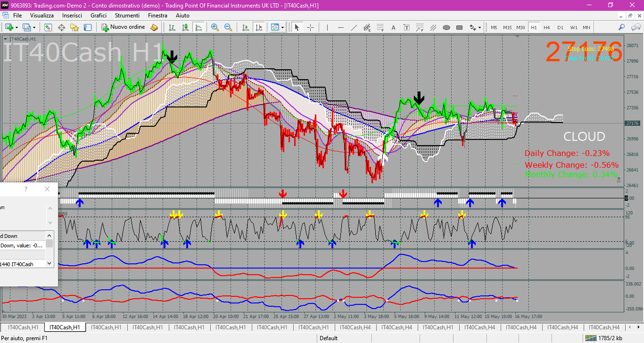Select the '1440 IT40Cash' row in dialog
Screen dimensions: 644x343
click(23, 264)
